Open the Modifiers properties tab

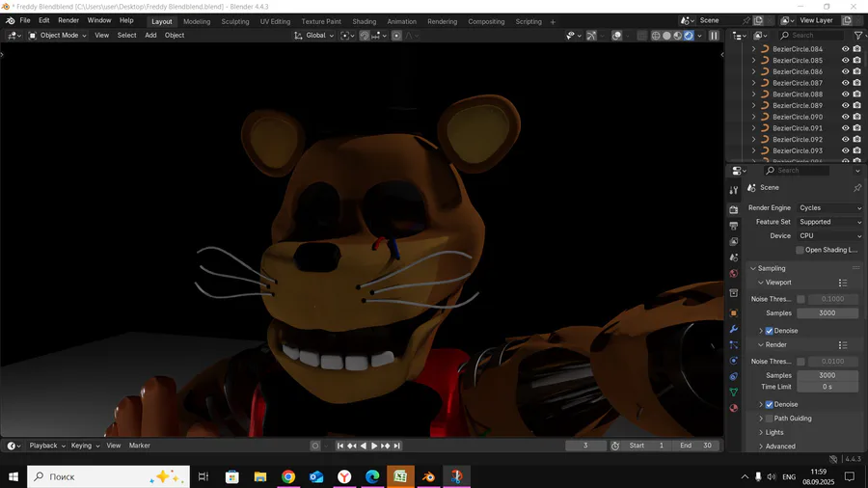[734, 329]
